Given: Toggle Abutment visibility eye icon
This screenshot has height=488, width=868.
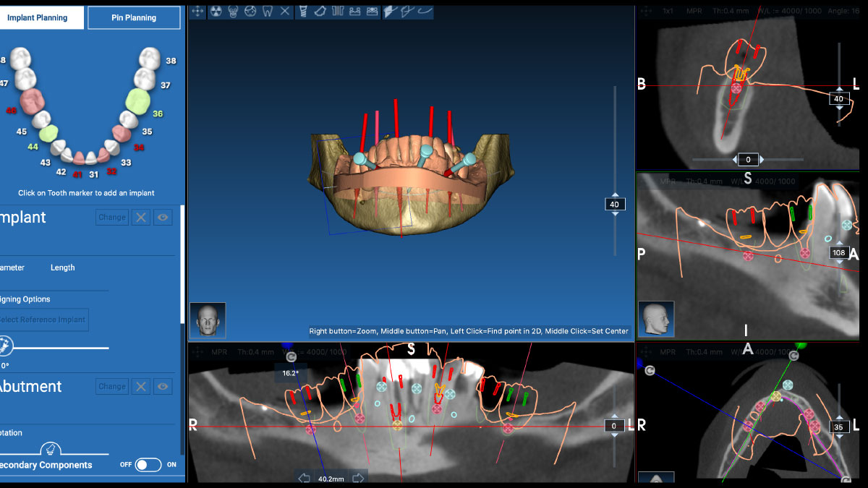Looking at the screenshot, I should click(163, 387).
